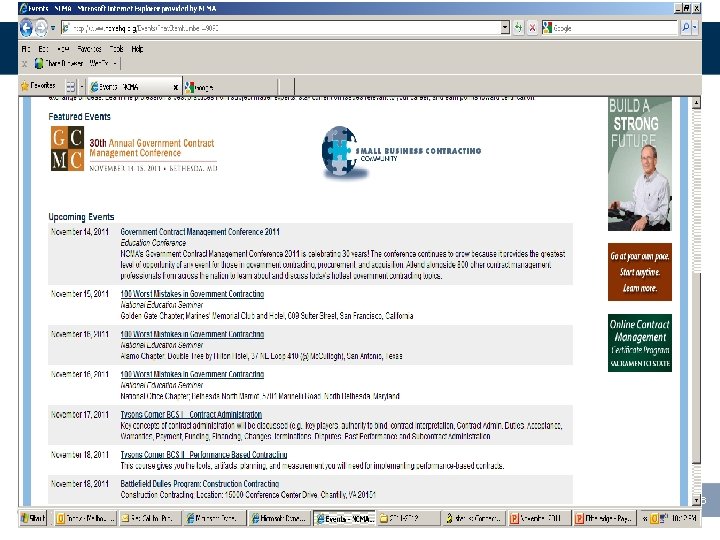
Task: Open Tysons Corner BCS II Performance Based link
Action: point(203,454)
